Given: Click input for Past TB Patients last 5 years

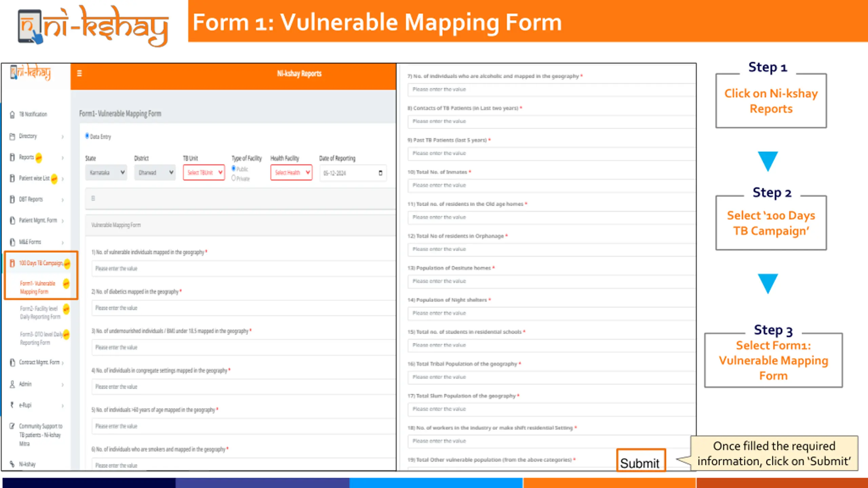Looking at the screenshot, I should 552,153.
